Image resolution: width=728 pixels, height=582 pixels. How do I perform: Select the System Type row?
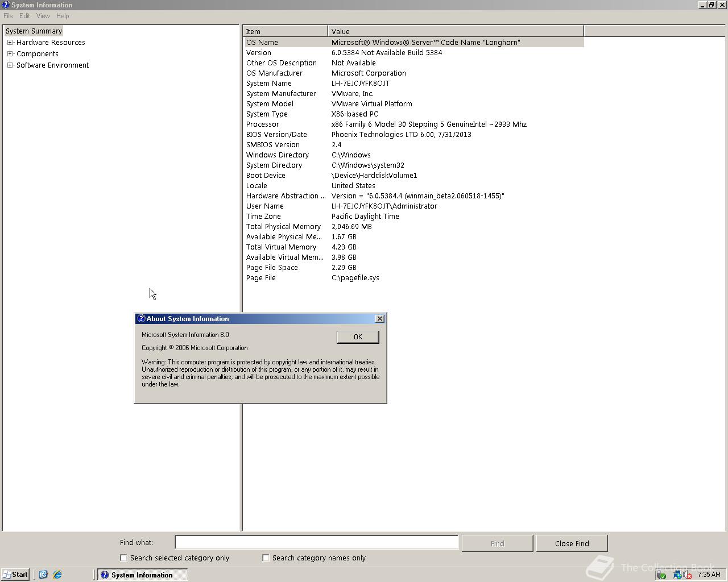point(414,114)
